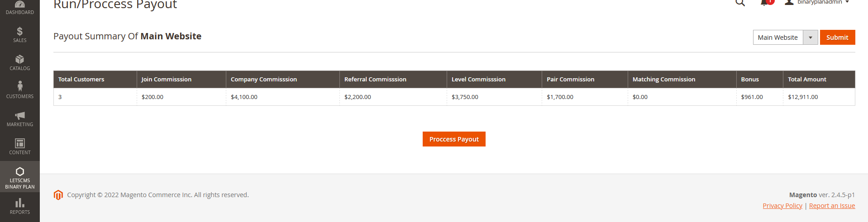Click the Magento logo in footer
Screen dimensions: 868x222
click(x=58, y=195)
